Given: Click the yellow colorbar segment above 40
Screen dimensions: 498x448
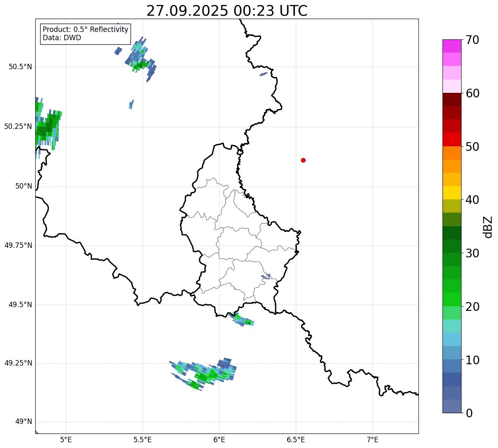Looking at the screenshot, I should click(452, 193).
